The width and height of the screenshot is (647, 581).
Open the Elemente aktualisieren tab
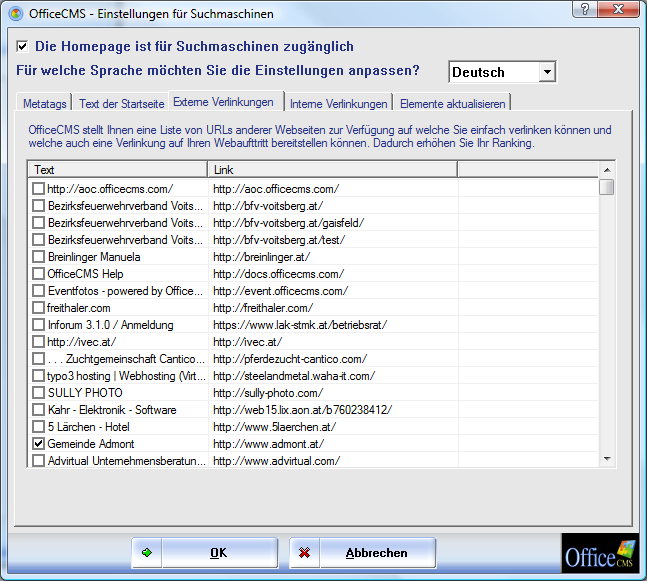tap(453, 104)
